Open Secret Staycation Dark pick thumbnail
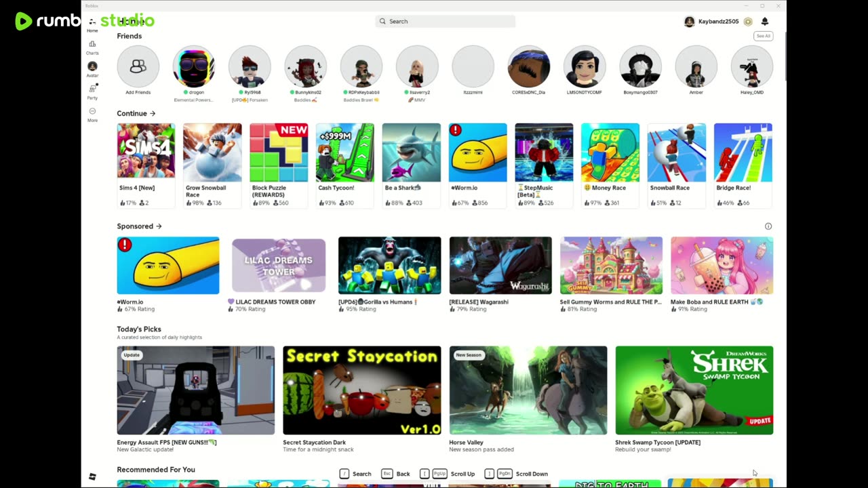The width and height of the screenshot is (868, 488). [x=362, y=390]
